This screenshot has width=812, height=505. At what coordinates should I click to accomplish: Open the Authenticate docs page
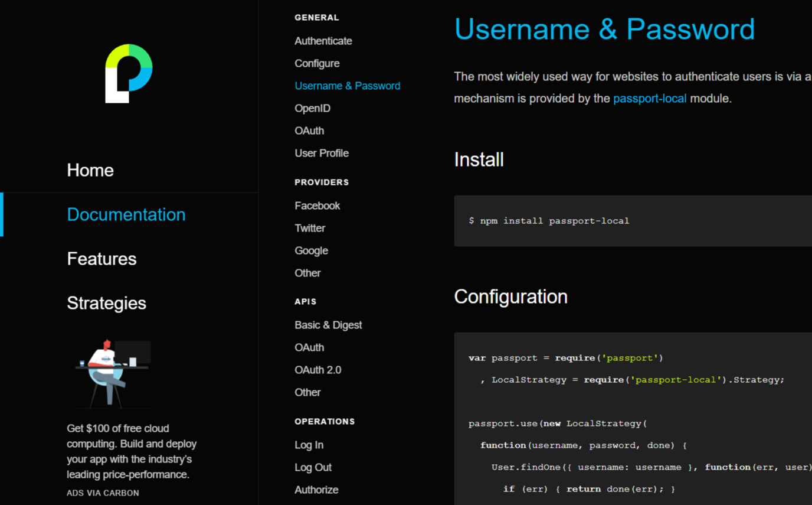323,41
